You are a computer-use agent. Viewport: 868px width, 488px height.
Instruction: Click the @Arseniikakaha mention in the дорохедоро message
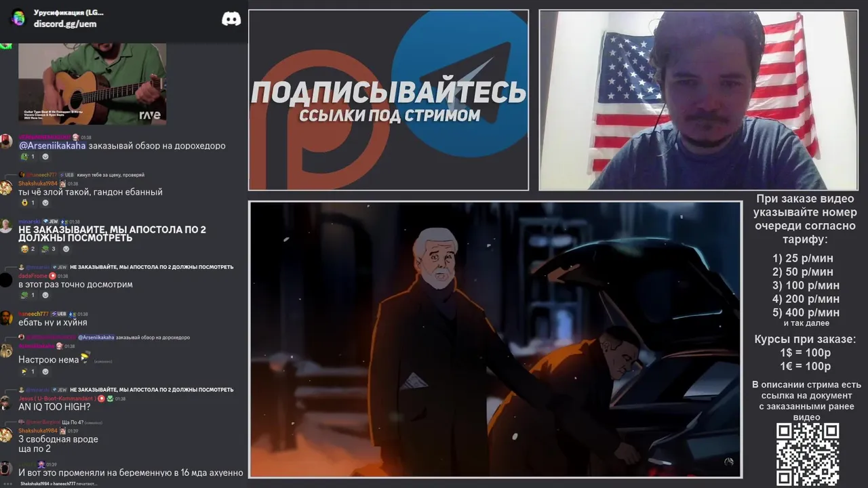pyautogui.click(x=52, y=146)
